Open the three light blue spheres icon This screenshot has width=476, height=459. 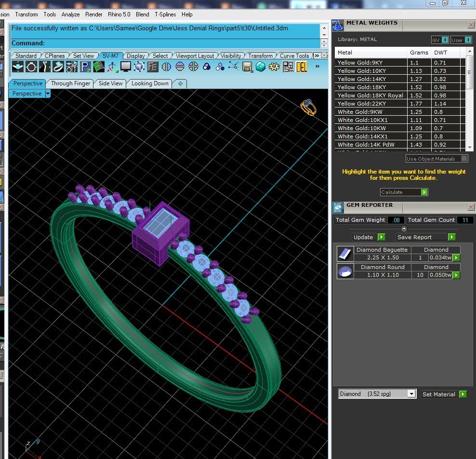coord(220,67)
